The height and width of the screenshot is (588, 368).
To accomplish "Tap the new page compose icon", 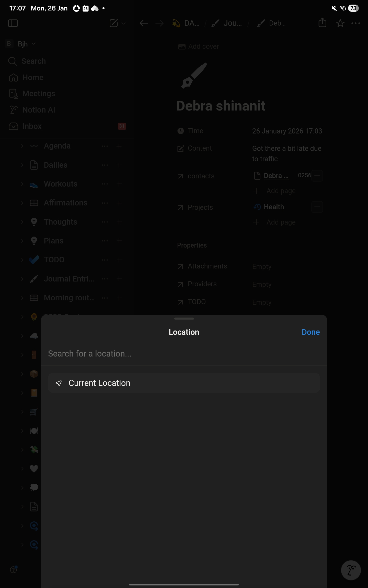I will click(x=114, y=23).
